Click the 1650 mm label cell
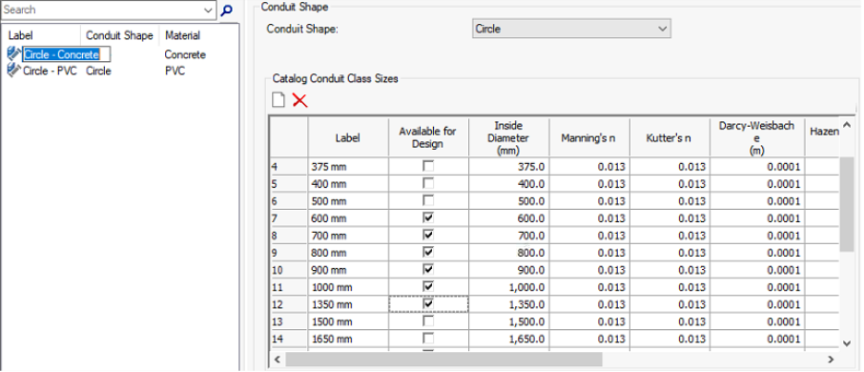 (348, 339)
